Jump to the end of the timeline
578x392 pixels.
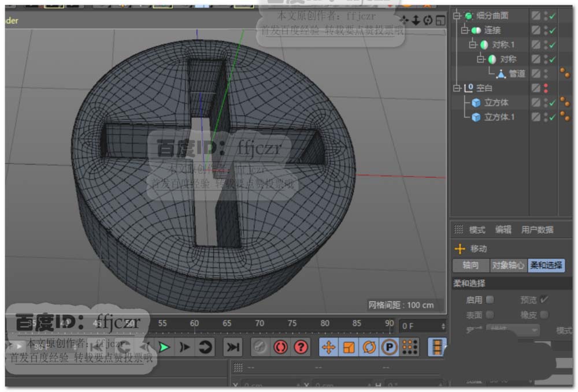(232, 347)
